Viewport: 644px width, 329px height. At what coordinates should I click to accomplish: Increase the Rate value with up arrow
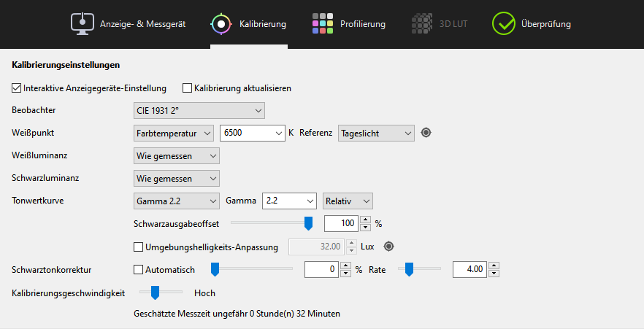(x=494, y=266)
